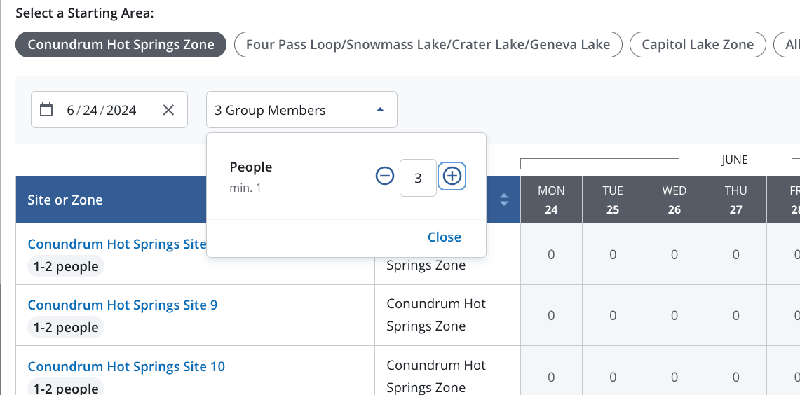Viewport: 800px width, 395px height.
Task: Click Thursday availability cell for Site 9
Action: (735, 315)
